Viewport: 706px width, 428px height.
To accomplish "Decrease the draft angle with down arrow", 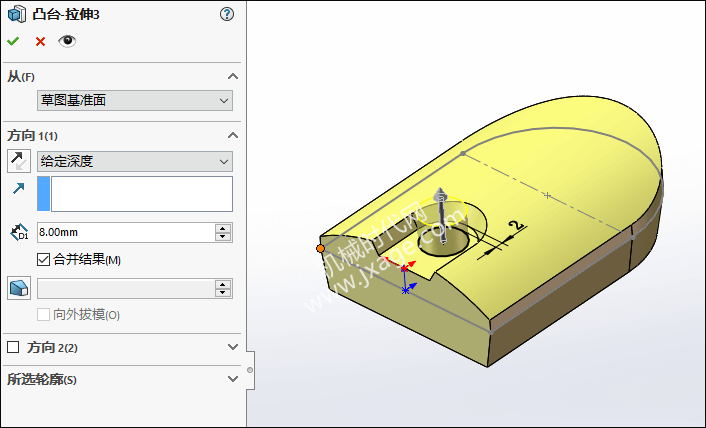I will pyautogui.click(x=223, y=293).
